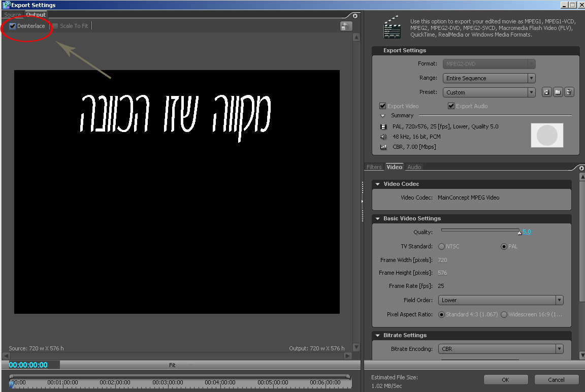Click the video preview frame
The width and height of the screenshot is (585, 392).
pyautogui.click(x=177, y=192)
